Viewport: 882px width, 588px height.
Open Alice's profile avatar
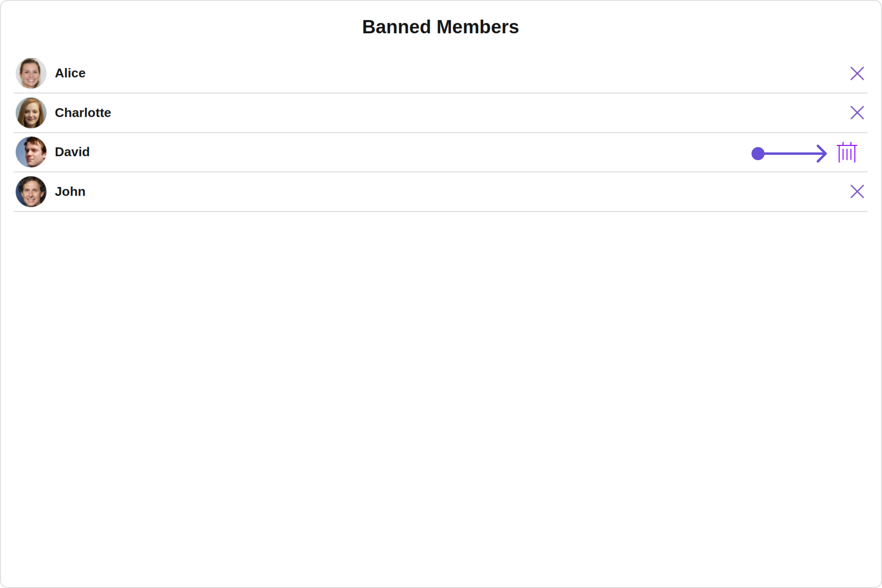31,73
